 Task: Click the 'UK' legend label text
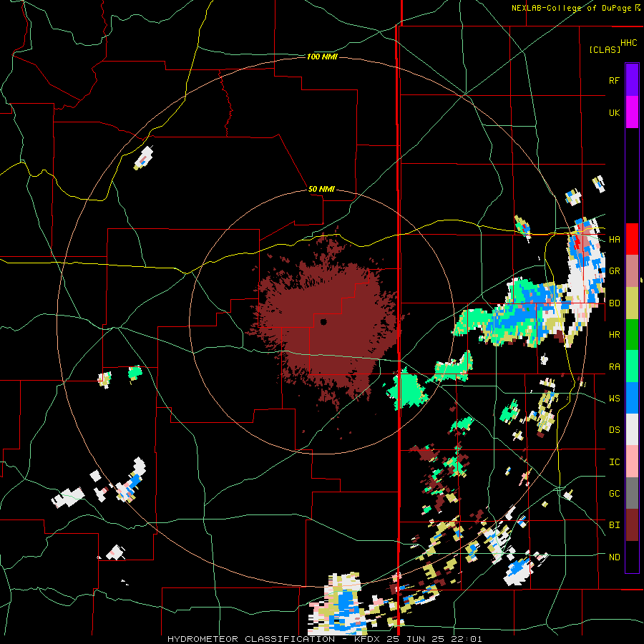[614, 112]
